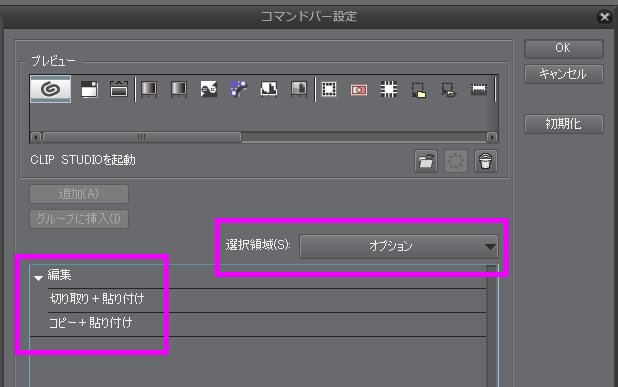Click the preview horizontal scrollbar thumb
The width and height of the screenshot is (618, 387).
click(x=142, y=137)
